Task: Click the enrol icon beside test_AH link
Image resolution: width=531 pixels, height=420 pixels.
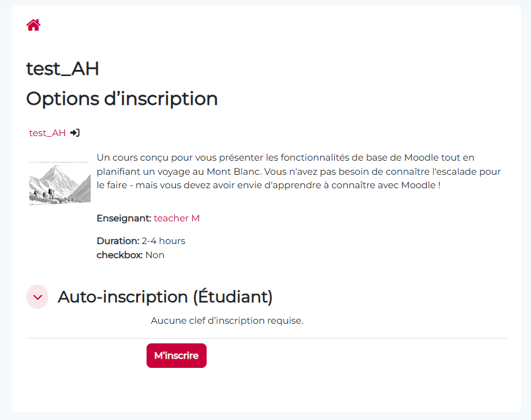Action: click(75, 132)
